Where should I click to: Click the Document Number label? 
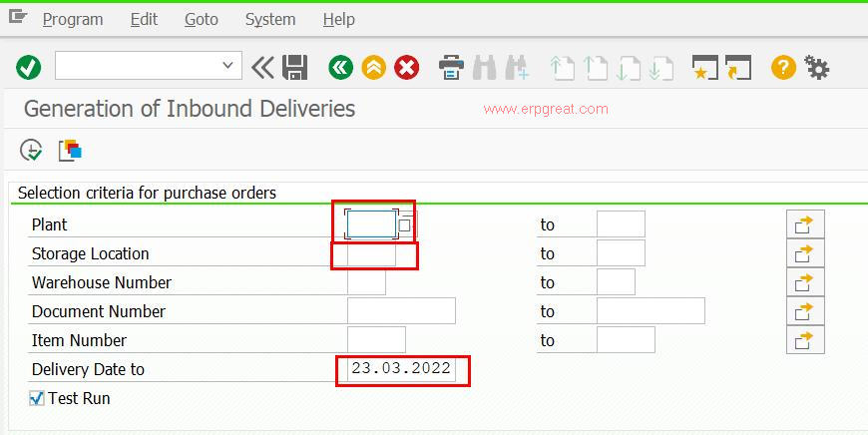pos(99,311)
